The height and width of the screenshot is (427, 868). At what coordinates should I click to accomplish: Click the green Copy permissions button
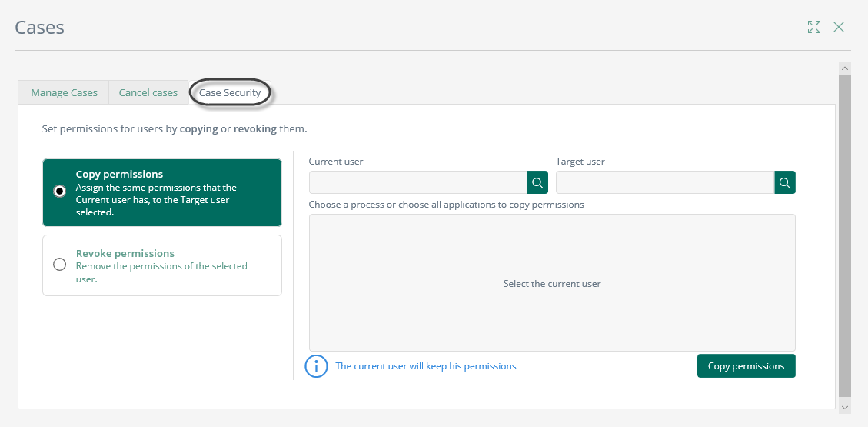(747, 366)
